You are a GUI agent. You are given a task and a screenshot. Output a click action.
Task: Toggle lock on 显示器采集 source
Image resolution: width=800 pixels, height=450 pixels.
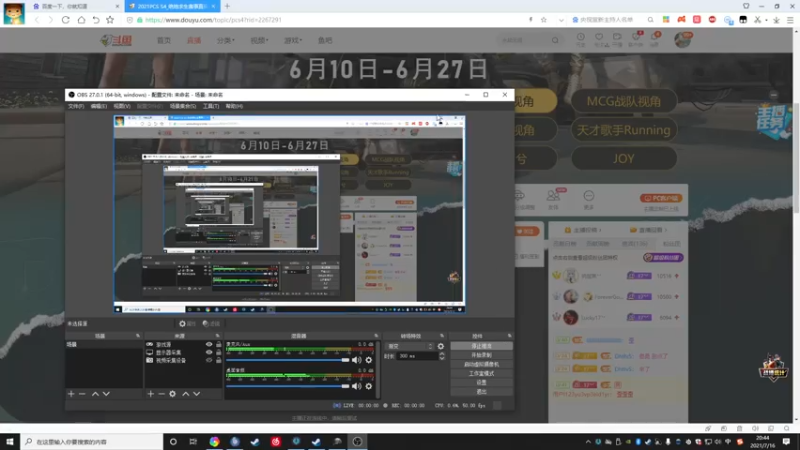tap(219, 352)
